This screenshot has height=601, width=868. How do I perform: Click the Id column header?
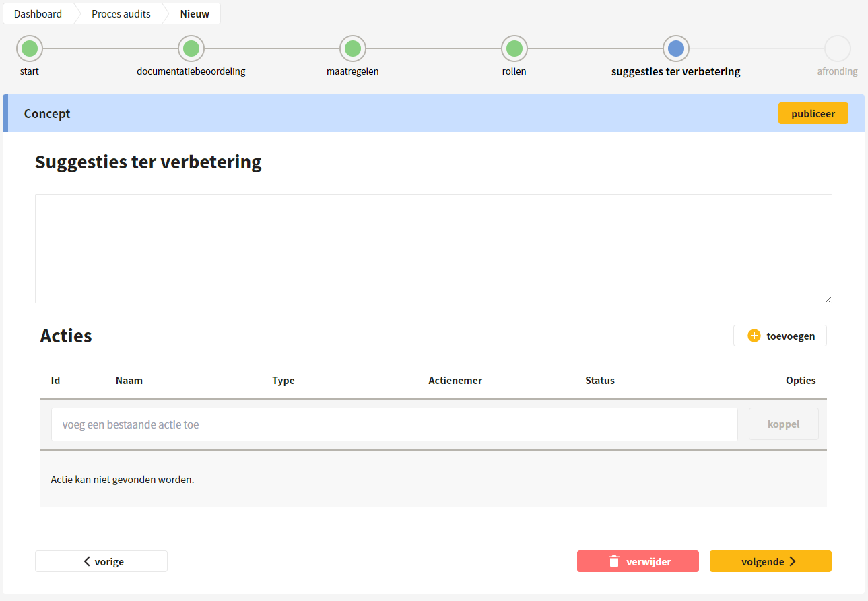[x=55, y=381]
